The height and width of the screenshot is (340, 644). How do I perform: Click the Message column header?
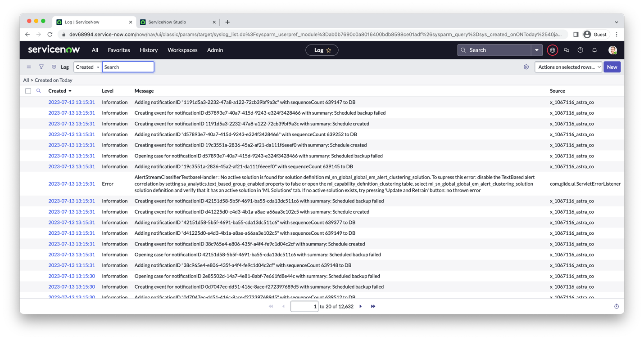tap(144, 91)
